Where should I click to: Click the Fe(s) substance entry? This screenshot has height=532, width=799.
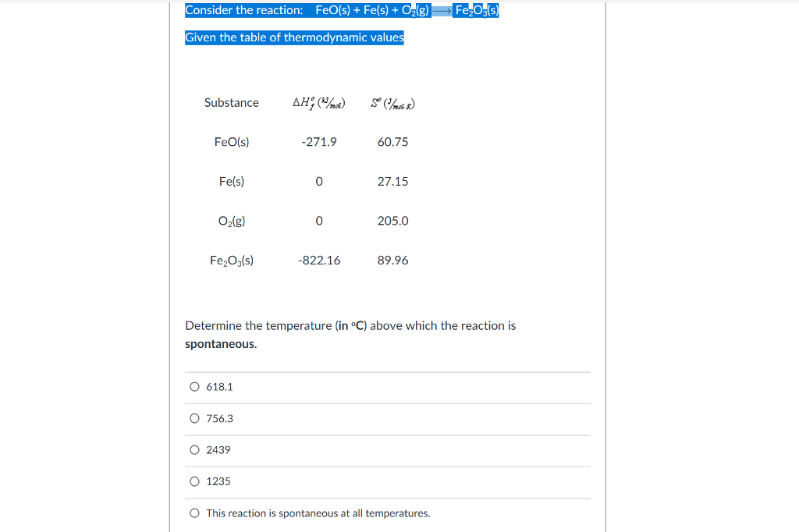coord(232,181)
